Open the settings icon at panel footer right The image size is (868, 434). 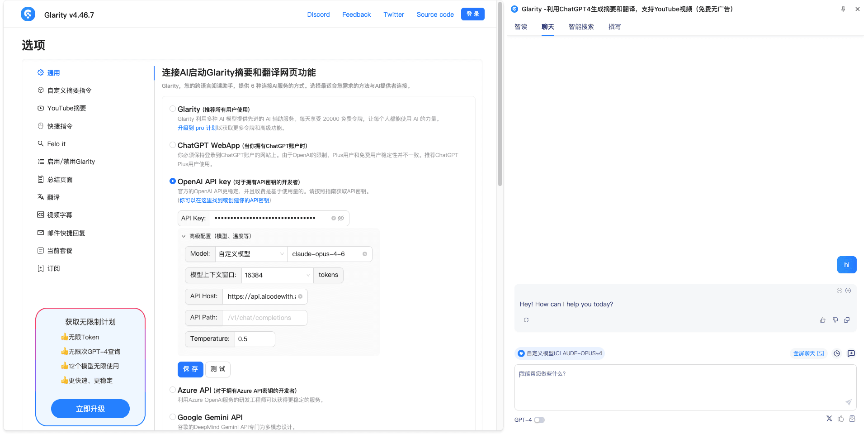click(x=852, y=419)
